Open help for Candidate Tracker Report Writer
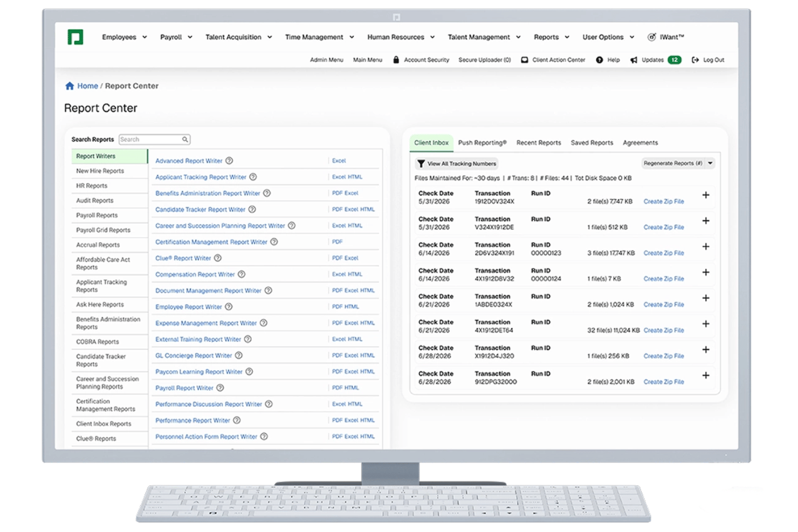Image resolution: width=798 pixels, height=532 pixels. coord(252,209)
